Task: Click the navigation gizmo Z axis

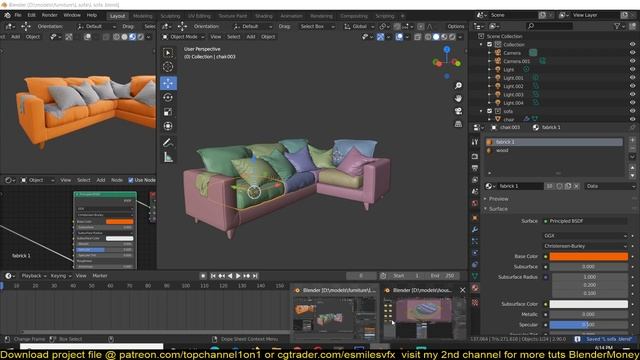Action: (447, 50)
